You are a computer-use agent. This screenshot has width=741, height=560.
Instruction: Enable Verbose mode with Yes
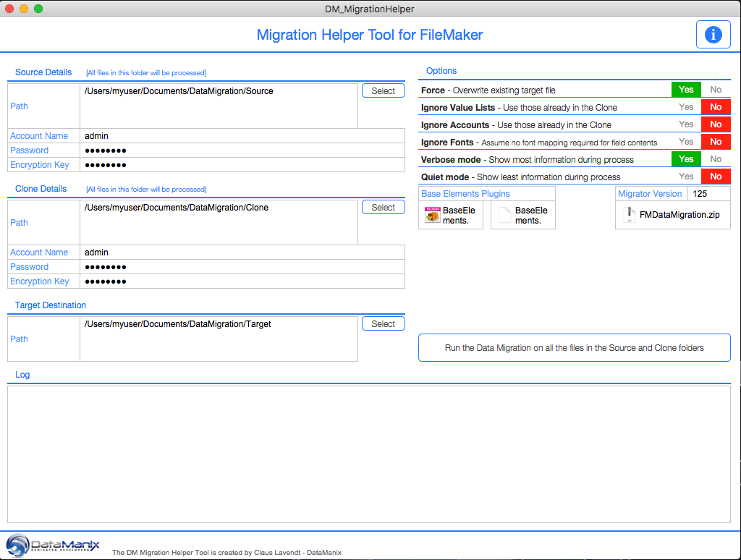(x=686, y=159)
